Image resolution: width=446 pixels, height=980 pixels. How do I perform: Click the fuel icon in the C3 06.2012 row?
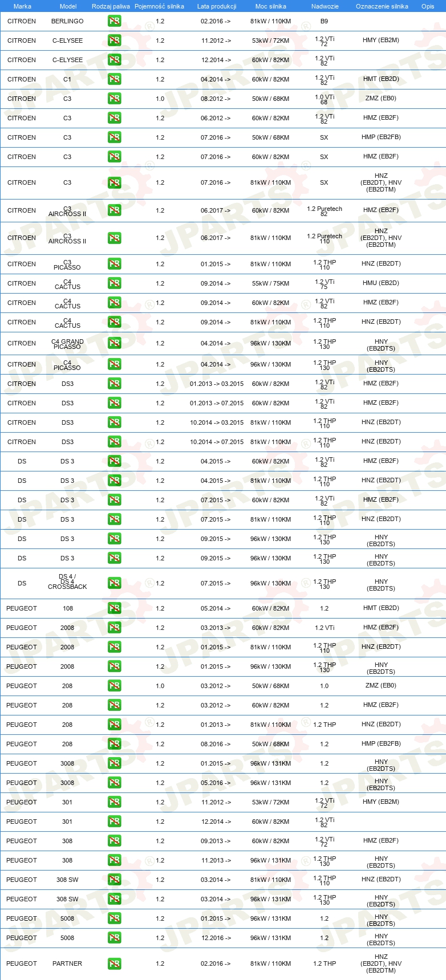pyautogui.click(x=114, y=118)
